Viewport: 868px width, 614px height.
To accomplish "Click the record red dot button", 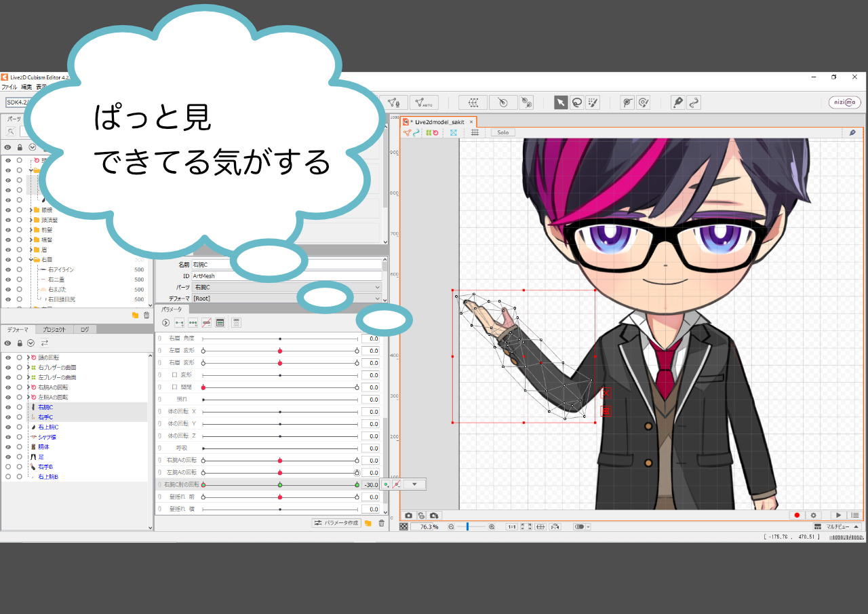I will tap(797, 516).
